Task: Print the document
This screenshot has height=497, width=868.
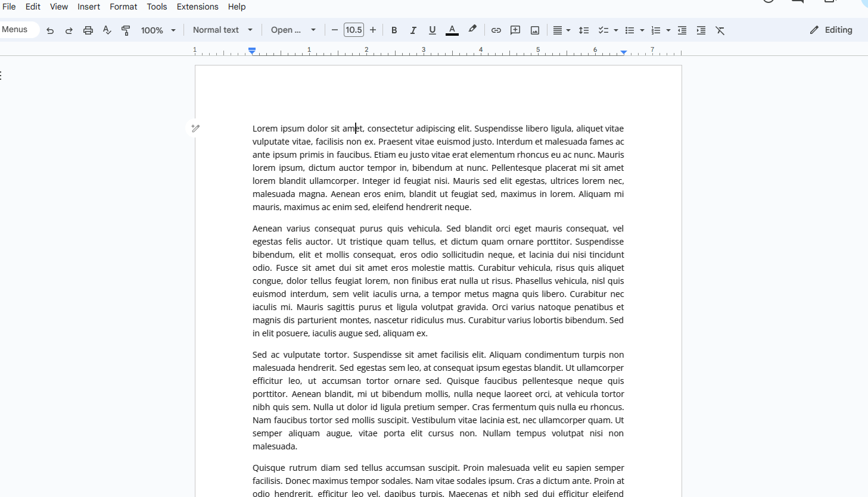Action: click(x=88, y=30)
